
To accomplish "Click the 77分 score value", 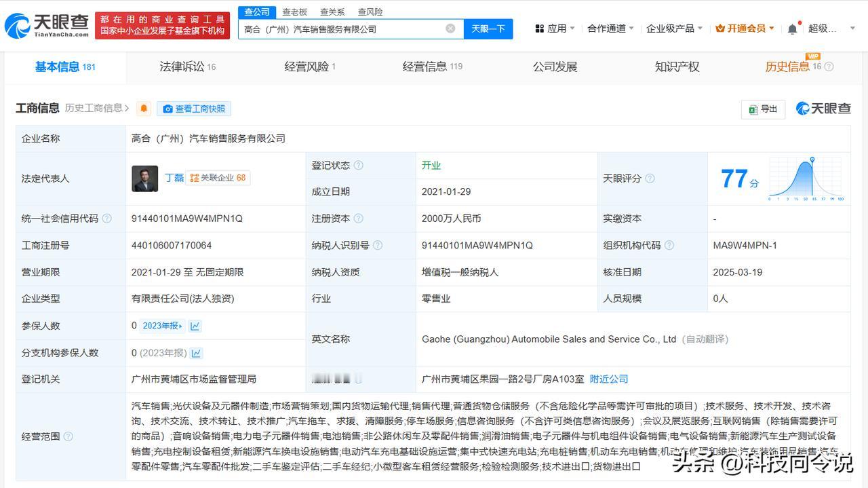I will click(739, 179).
